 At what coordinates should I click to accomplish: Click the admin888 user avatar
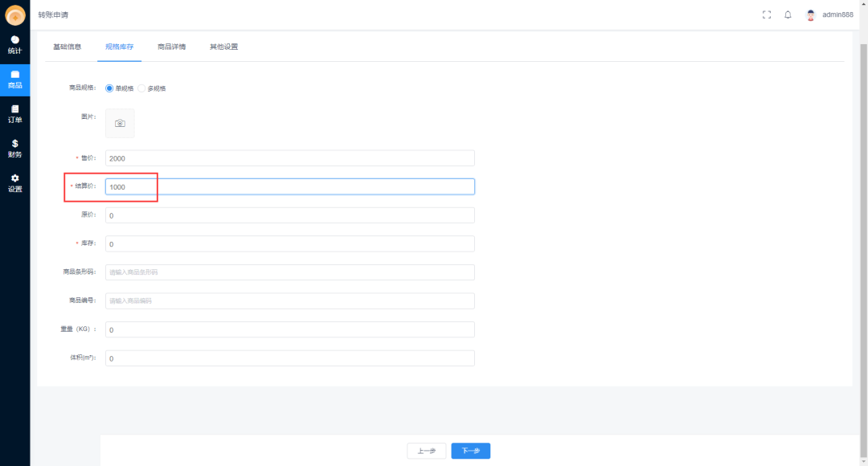pyautogui.click(x=810, y=14)
